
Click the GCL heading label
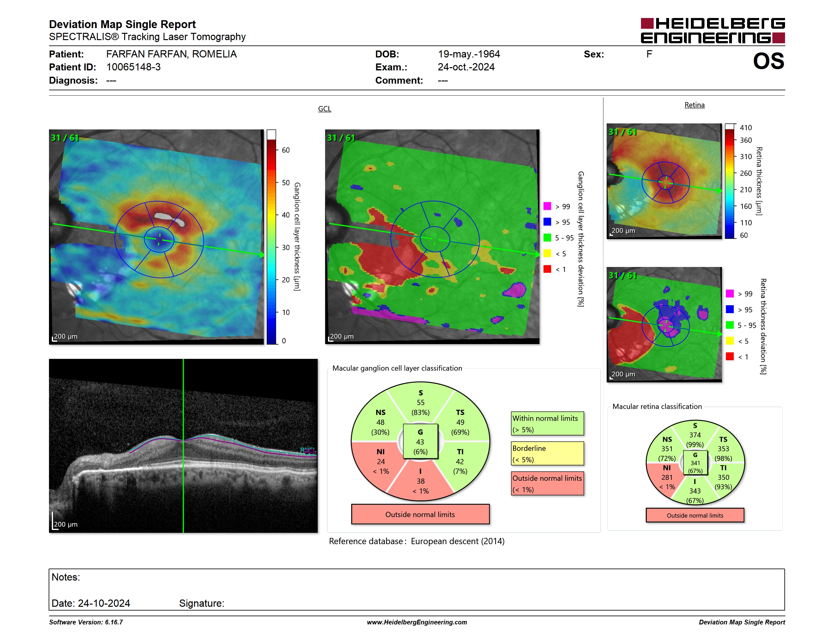click(324, 109)
